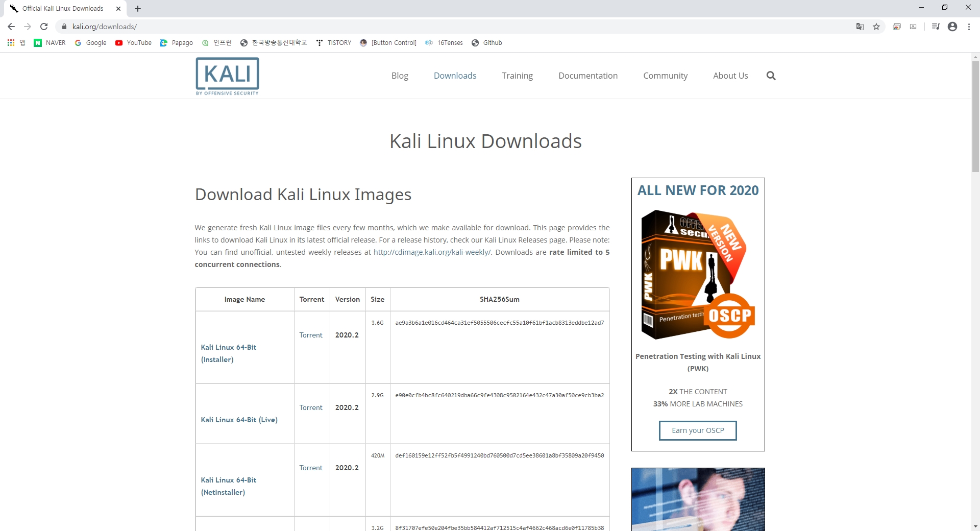The image size is (980, 531).
Task: Open the media control playlist icon
Action: [936, 27]
